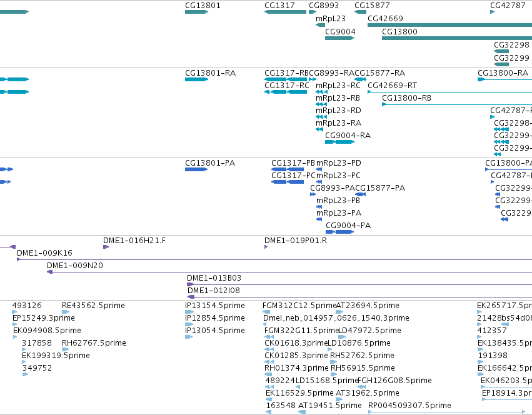Select the RP004509307.5prime EST label

click(409, 406)
